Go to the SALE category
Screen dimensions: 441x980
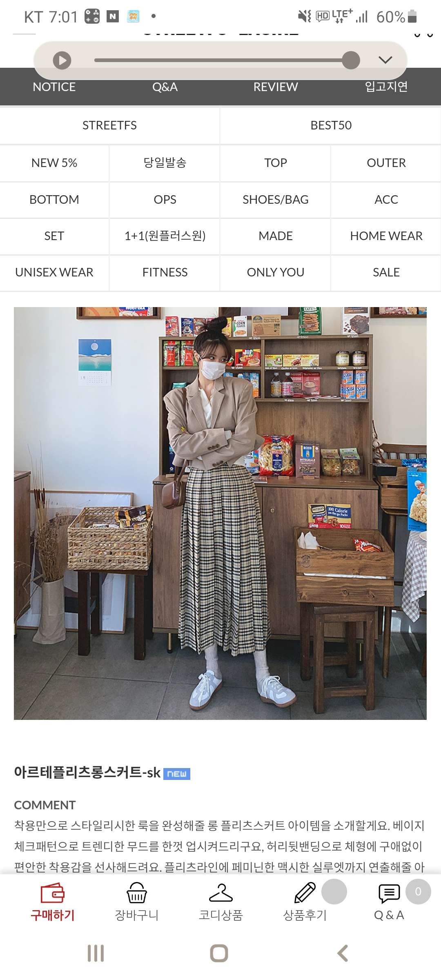(386, 272)
